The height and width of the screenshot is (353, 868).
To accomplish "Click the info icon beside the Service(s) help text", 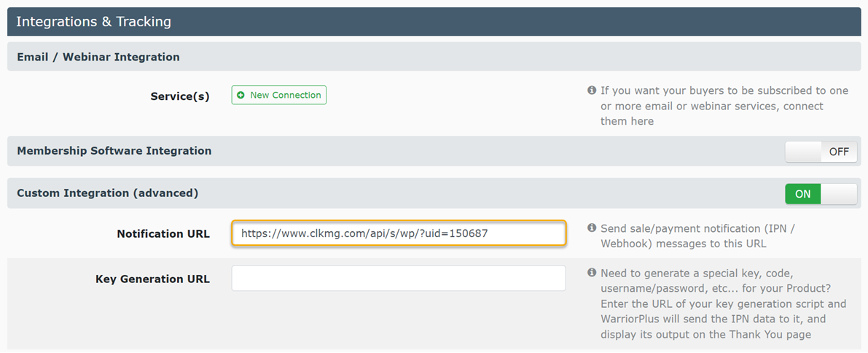I will point(592,91).
